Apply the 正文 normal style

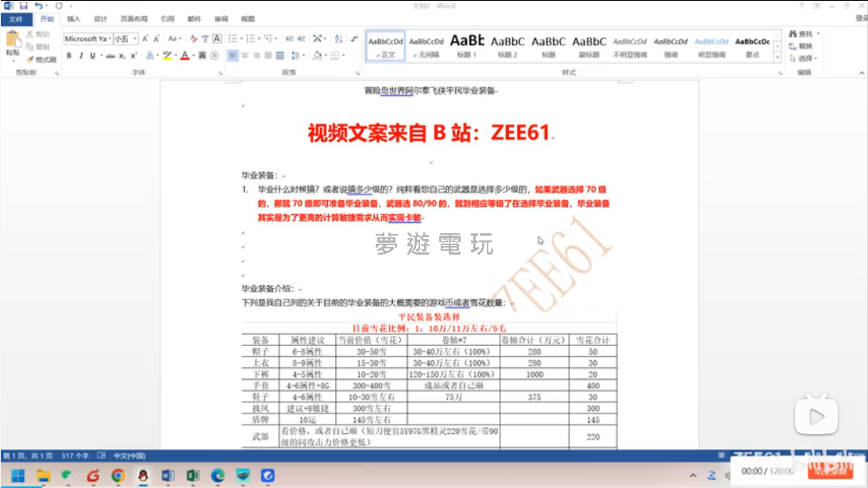point(385,46)
